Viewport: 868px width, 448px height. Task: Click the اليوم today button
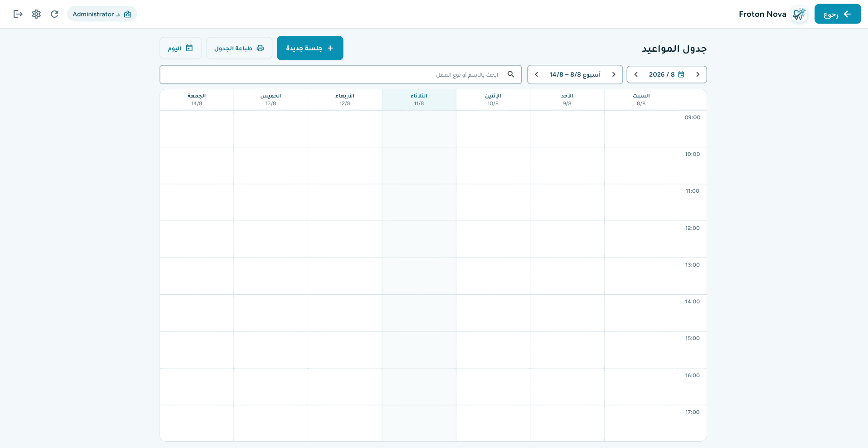click(x=180, y=48)
